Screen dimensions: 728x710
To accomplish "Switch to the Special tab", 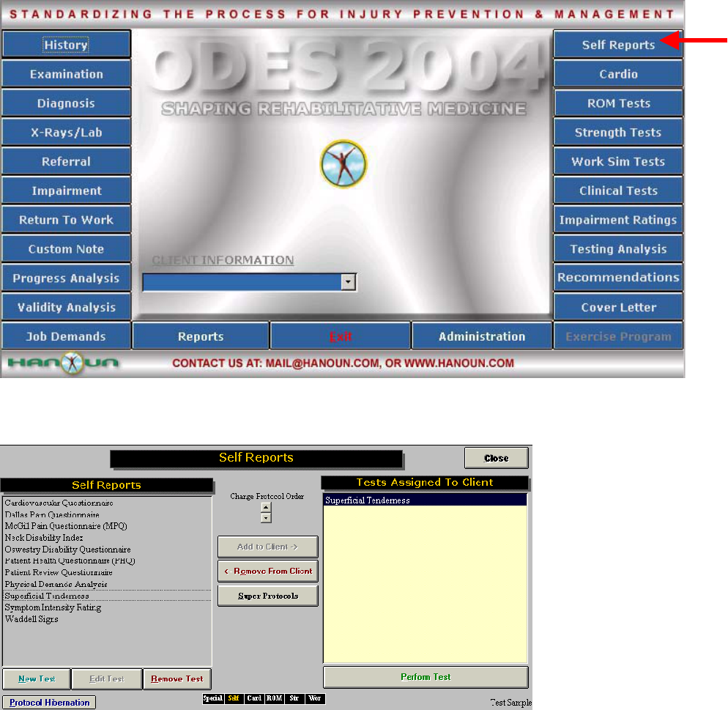I will [212, 698].
